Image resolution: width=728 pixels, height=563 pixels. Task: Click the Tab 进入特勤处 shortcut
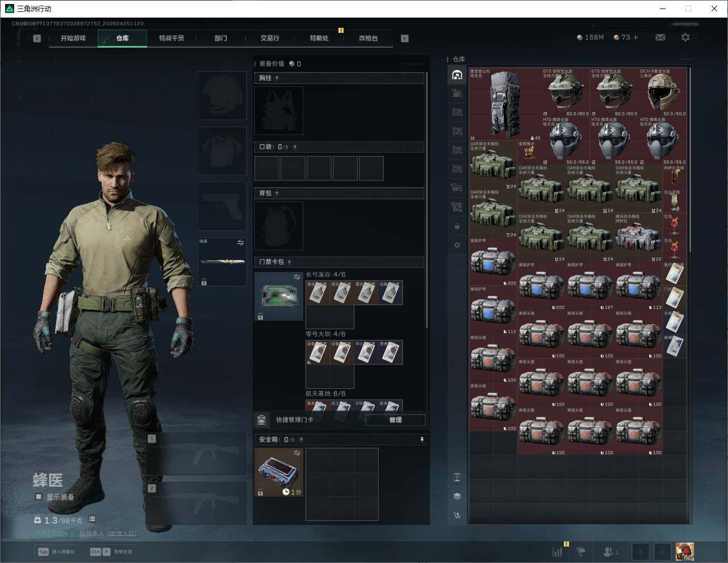pos(57,552)
